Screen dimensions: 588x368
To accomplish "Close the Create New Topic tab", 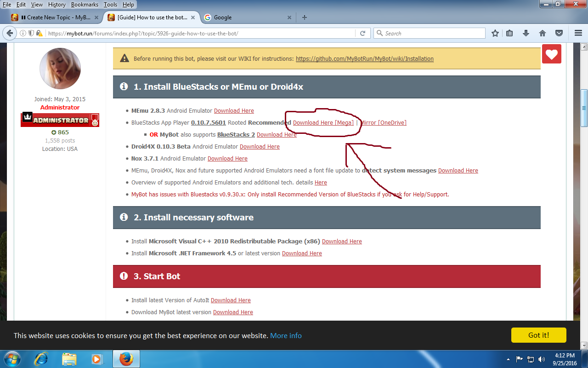I will pyautogui.click(x=96, y=17).
